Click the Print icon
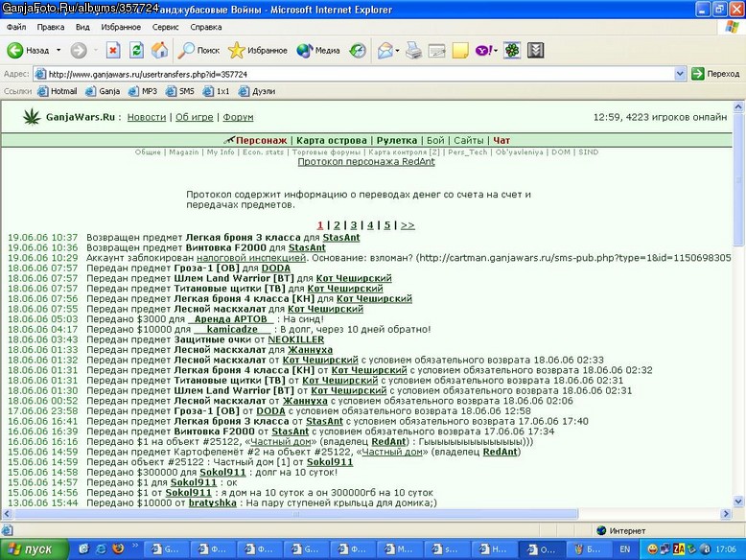 413,50
